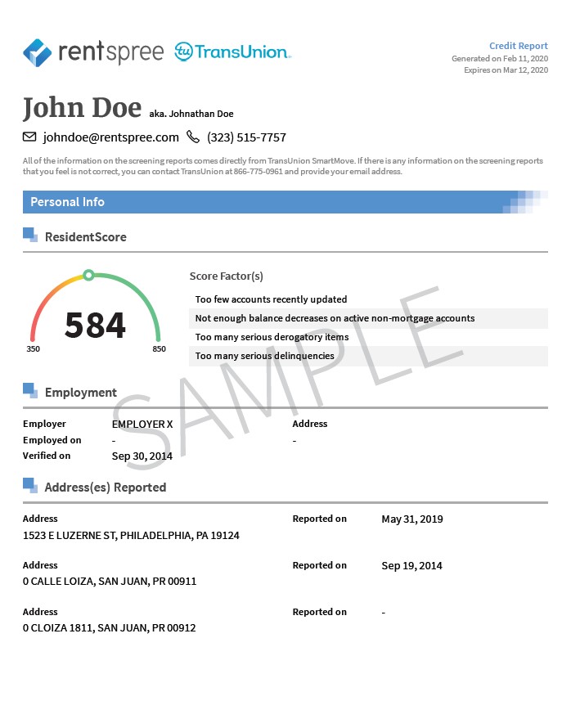Click the May 31, 2019 reported date

coord(412,519)
